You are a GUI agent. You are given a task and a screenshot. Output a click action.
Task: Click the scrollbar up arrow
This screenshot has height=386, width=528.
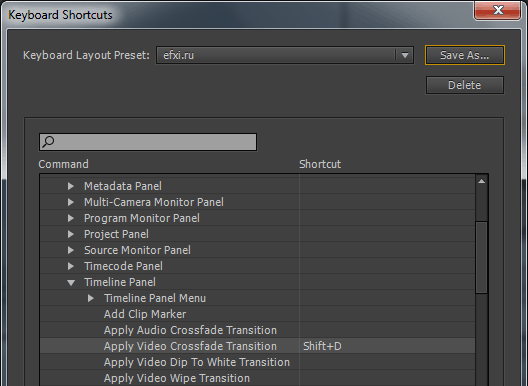(x=482, y=181)
